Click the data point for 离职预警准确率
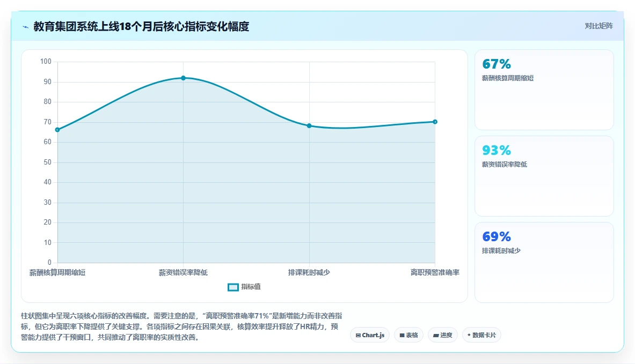The image size is (635, 364). 435,122
